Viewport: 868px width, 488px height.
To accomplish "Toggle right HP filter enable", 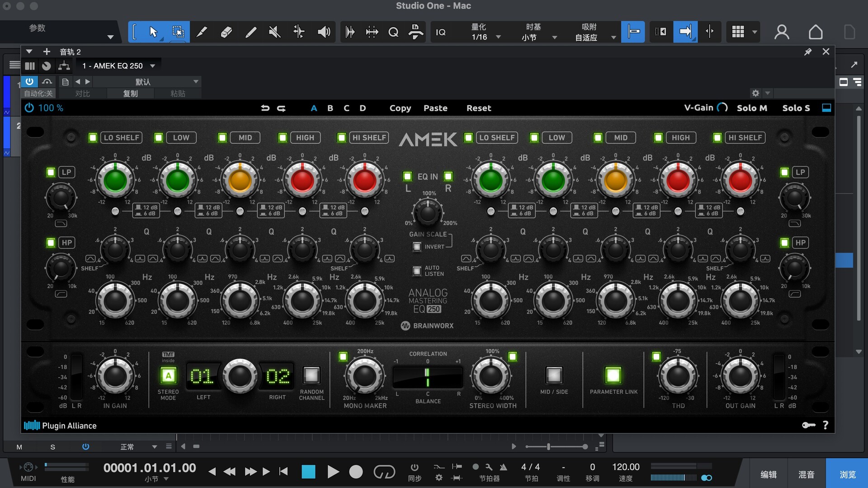I will [784, 243].
